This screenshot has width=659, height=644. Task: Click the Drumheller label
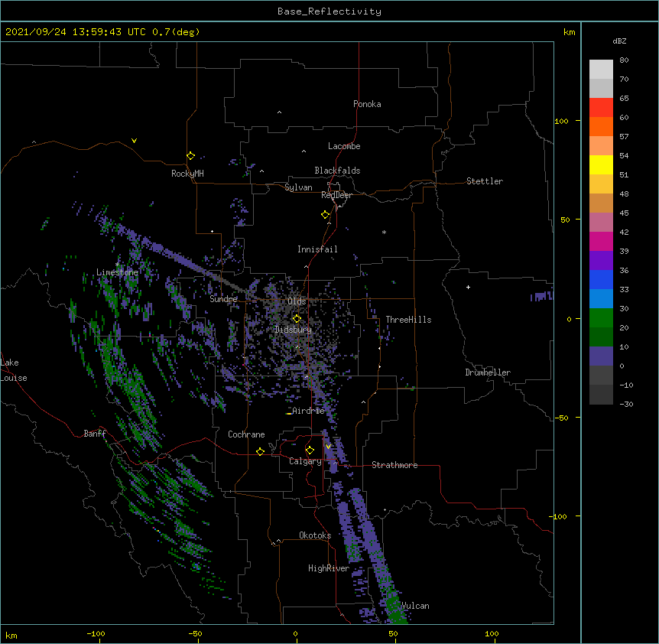488,372
